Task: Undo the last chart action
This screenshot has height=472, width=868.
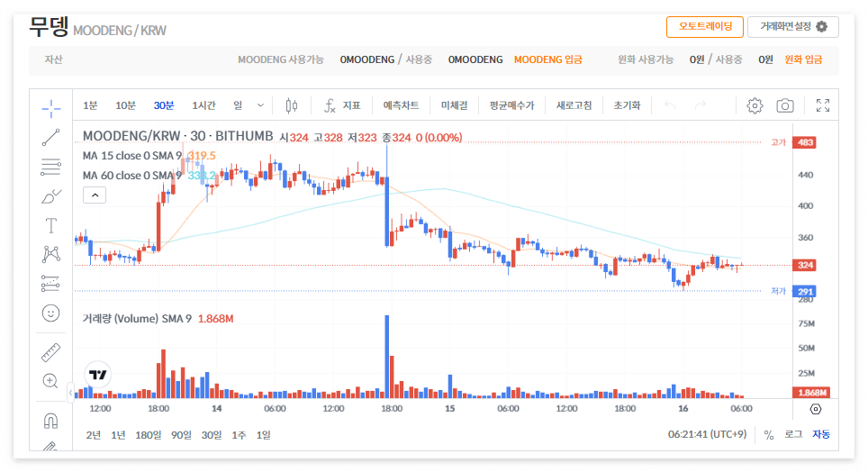Action: click(x=670, y=105)
